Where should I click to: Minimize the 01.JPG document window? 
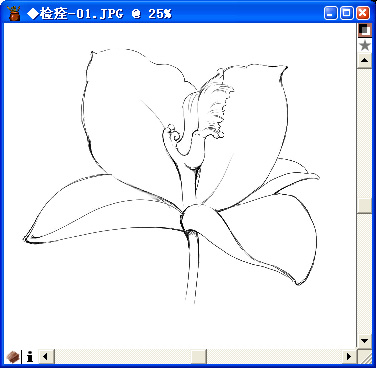coord(330,13)
